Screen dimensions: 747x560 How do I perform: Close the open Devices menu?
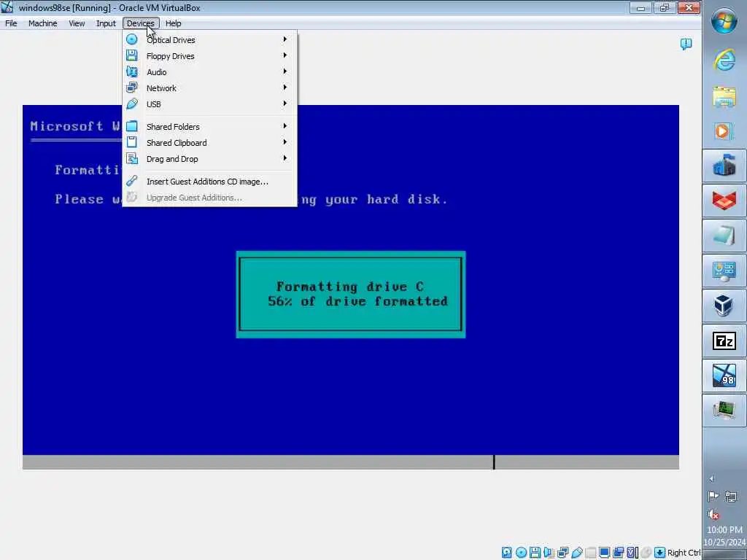(141, 23)
